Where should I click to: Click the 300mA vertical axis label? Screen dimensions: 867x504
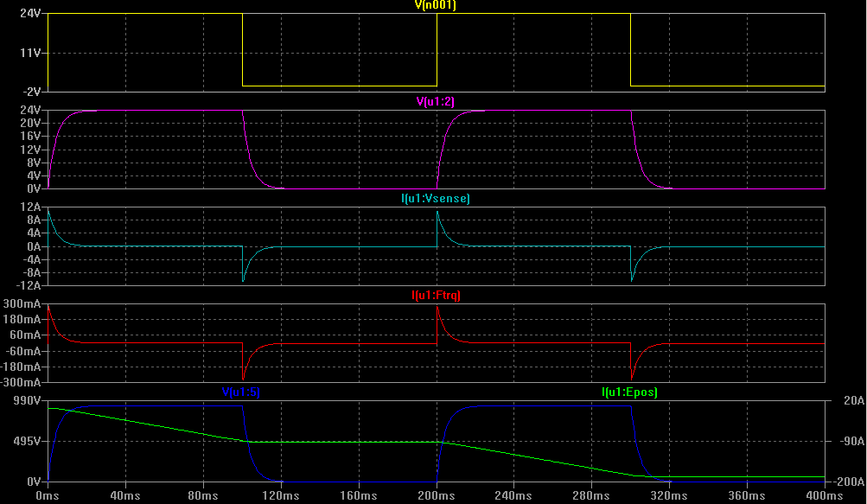pos(23,304)
